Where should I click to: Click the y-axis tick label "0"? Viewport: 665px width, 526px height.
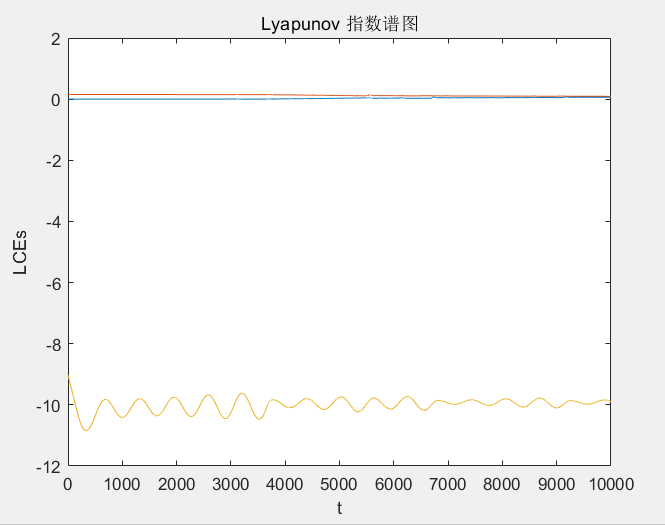point(56,101)
